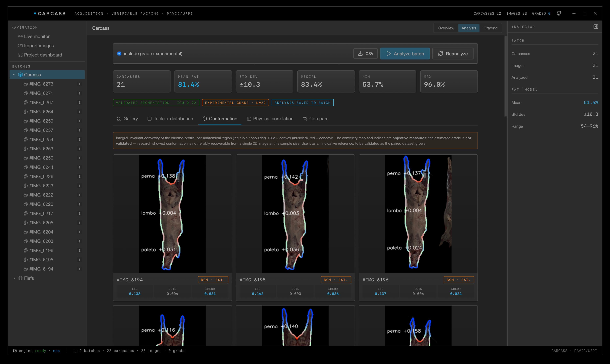Click the Live monitor broadcast icon
The height and width of the screenshot is (364, 610).
tap(20, 36)
